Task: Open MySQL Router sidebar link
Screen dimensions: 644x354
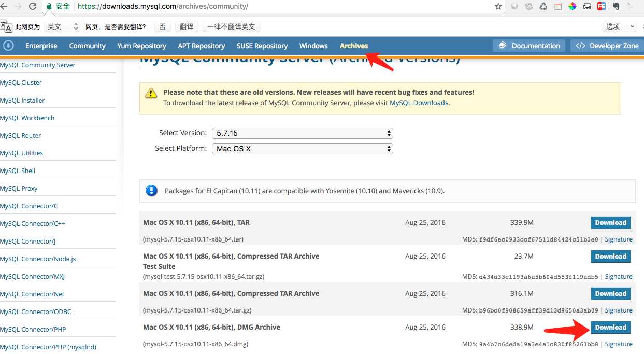Action: click(x=20, y=135)
